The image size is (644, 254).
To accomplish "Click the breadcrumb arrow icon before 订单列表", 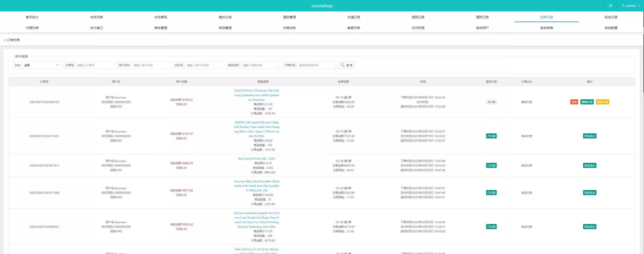I will [x=5, y=40].
